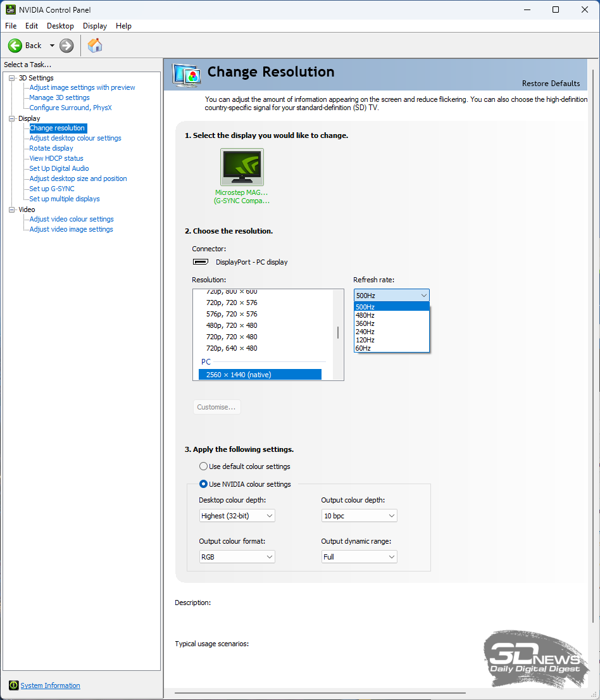Select the Microstep MAG monitor icon
Image resolution: width=600 pixels, height=700 pixels.
coord(242,167)
